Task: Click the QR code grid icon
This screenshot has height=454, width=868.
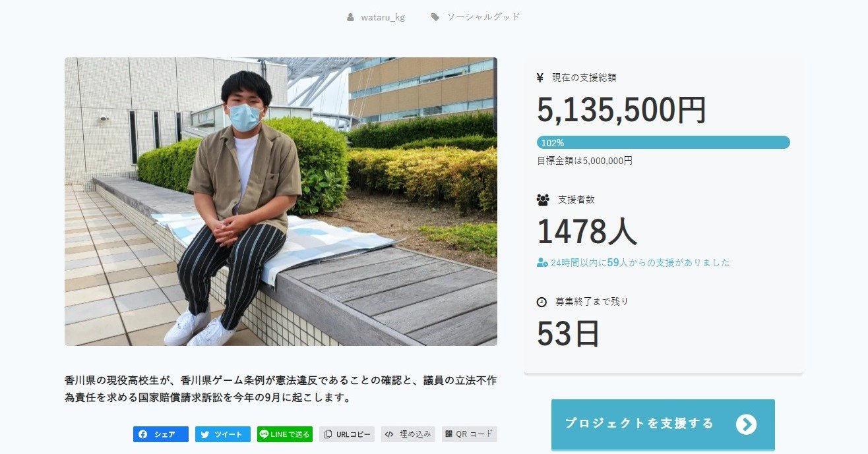Action: pyautogui.click(x=449, y=434)
